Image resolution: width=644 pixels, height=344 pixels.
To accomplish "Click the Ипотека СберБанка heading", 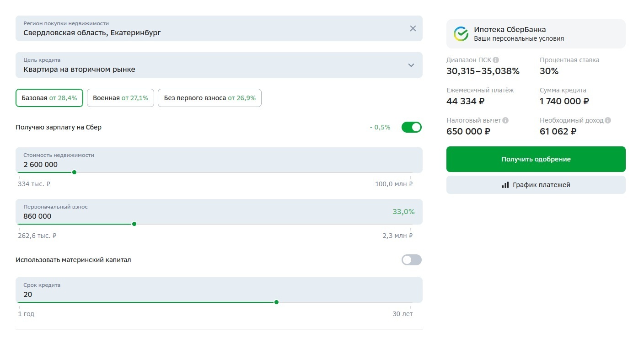I will [x=510, y=30].
